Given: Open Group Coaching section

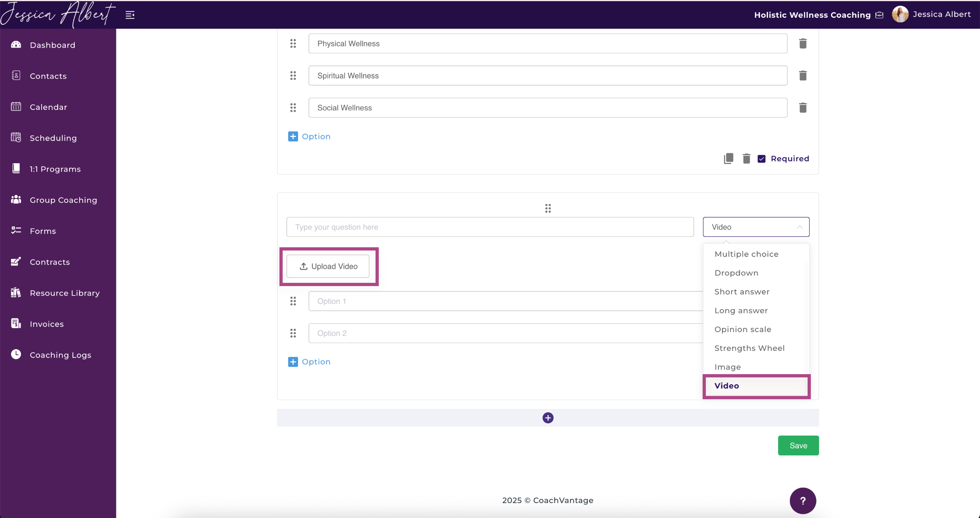Looking at the screenshot, I should tap(63, 200).
